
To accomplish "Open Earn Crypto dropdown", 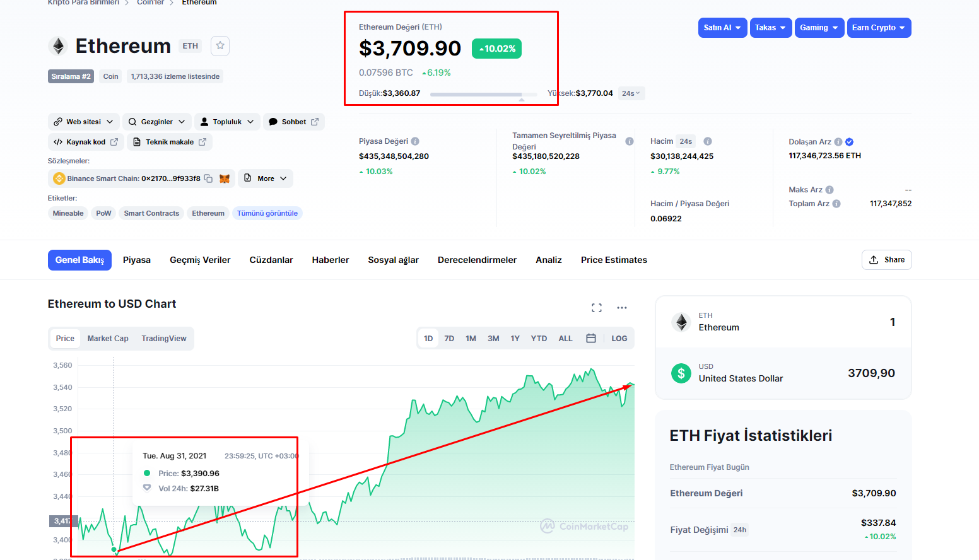I will [879, 28].
